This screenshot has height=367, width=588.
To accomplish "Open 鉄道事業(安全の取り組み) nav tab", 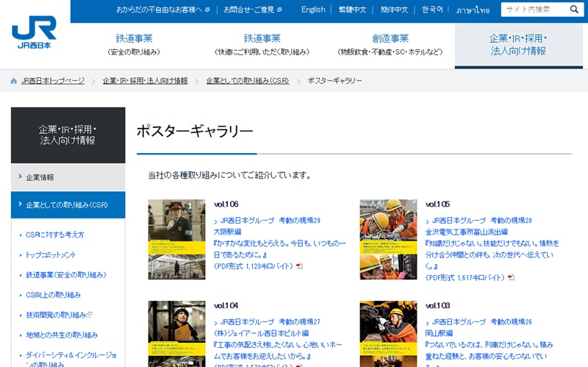I will [134, 45].
